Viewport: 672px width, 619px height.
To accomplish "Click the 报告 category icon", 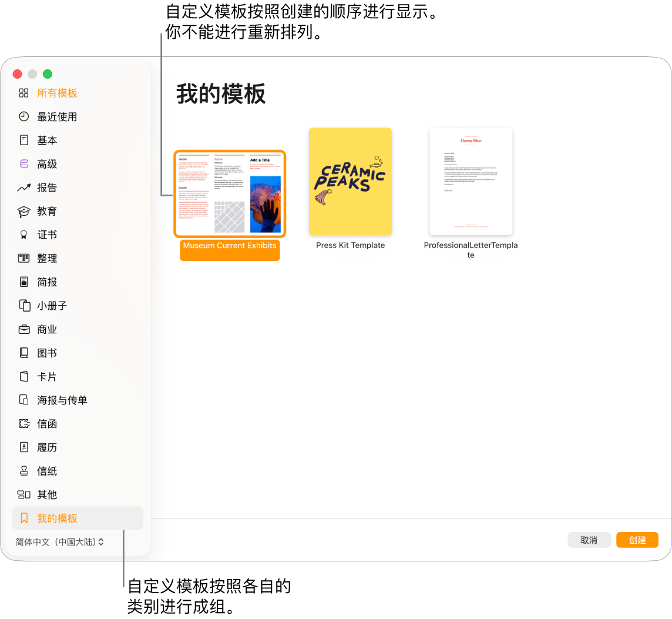I will coord(24,188).
